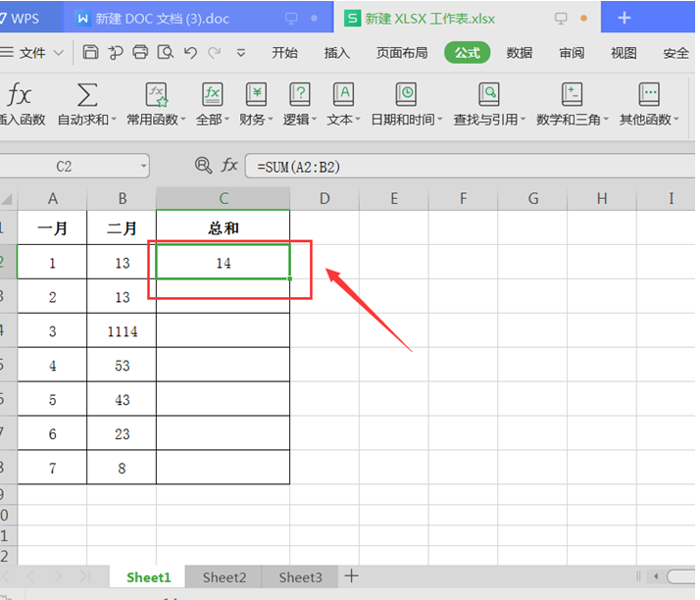700x600 pixels.
Task: Click the Redo arrow icon
Action: click(x=215, y=53)
